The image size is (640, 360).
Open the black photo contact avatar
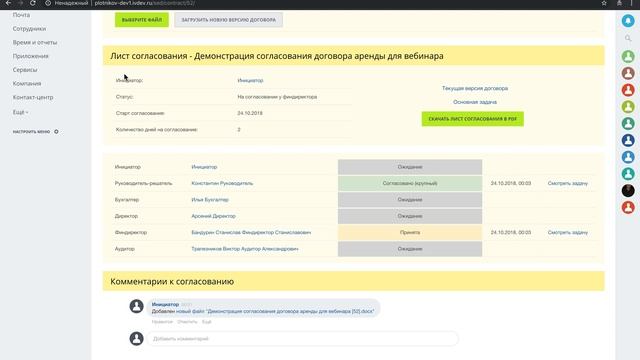(628, 190)
